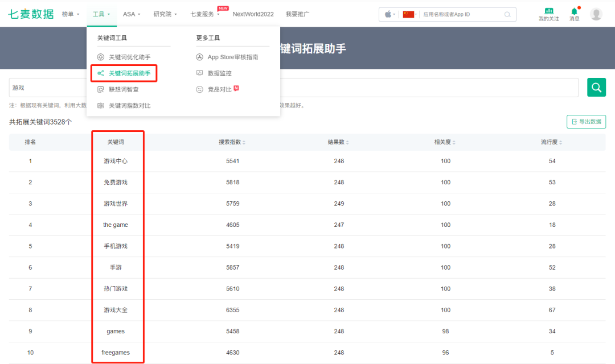Click the 关键词指数对比 icon
615x364 pixels.
click(101, 105)
